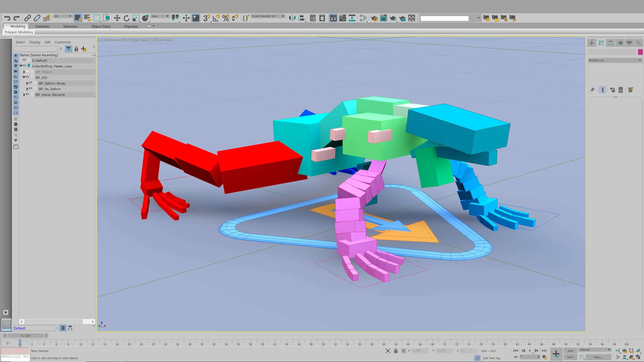Open the Scene Explorer Select menu
The height and width of the screenshot is (362, 644).
[x=20, y=42]
